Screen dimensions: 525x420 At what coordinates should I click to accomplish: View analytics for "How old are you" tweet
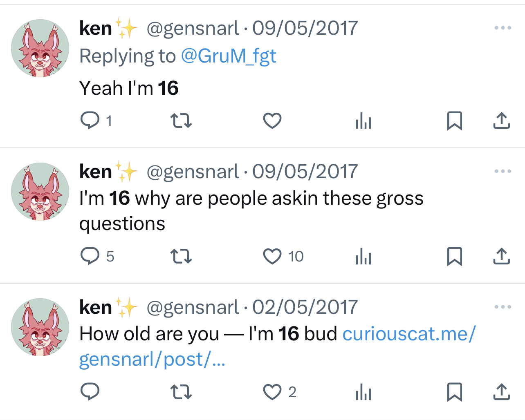pyautogui.click(x=363, y=392)
